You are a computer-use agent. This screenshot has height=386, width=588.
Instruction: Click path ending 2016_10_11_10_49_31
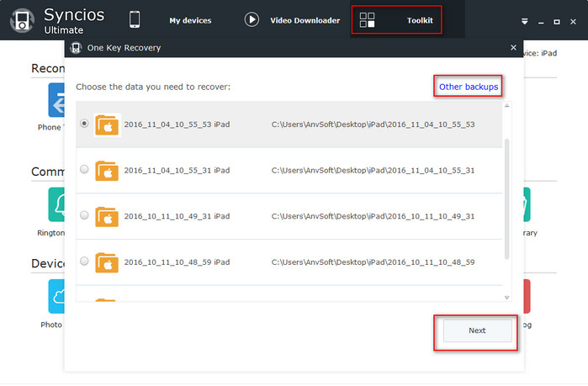(x=373, y=216)
